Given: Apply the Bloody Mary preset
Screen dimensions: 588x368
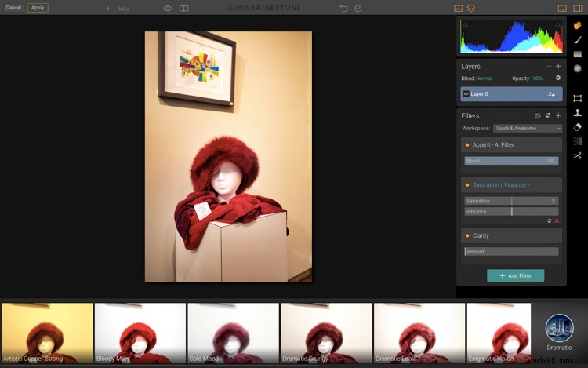Looking at the screenshot, I should [140, 333].
